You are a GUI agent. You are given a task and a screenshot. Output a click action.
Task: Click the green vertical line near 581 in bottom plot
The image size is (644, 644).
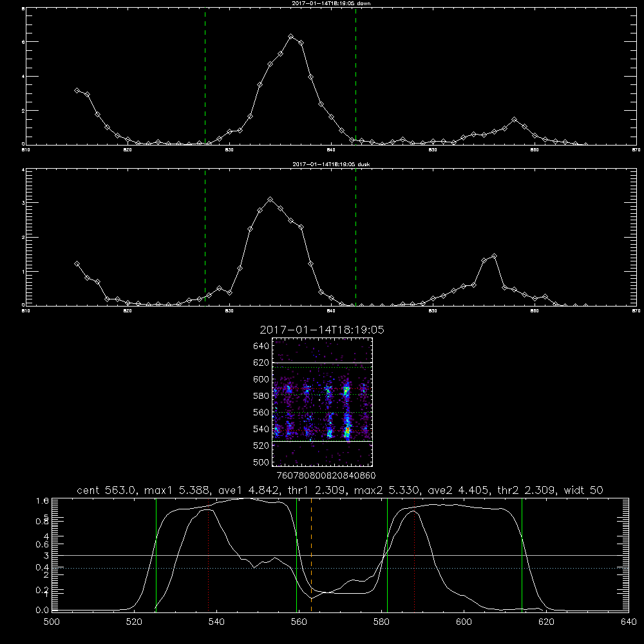click(387, 555)
